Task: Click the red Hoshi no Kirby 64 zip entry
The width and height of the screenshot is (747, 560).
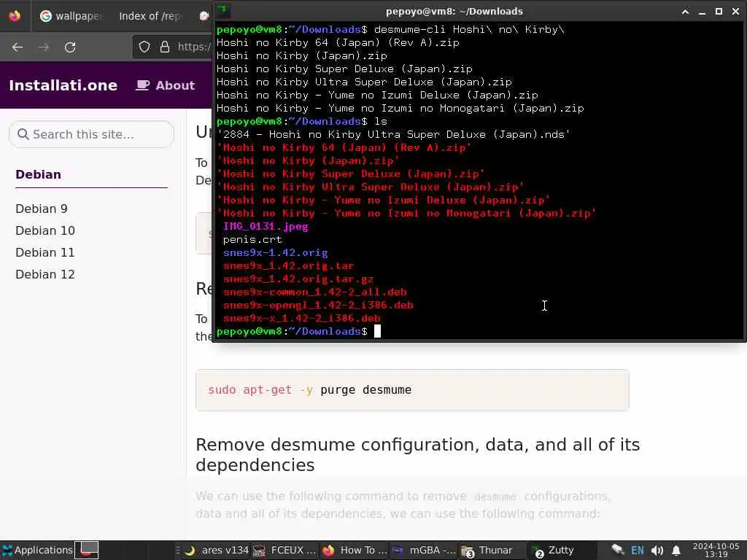Action: pos(344,147)
